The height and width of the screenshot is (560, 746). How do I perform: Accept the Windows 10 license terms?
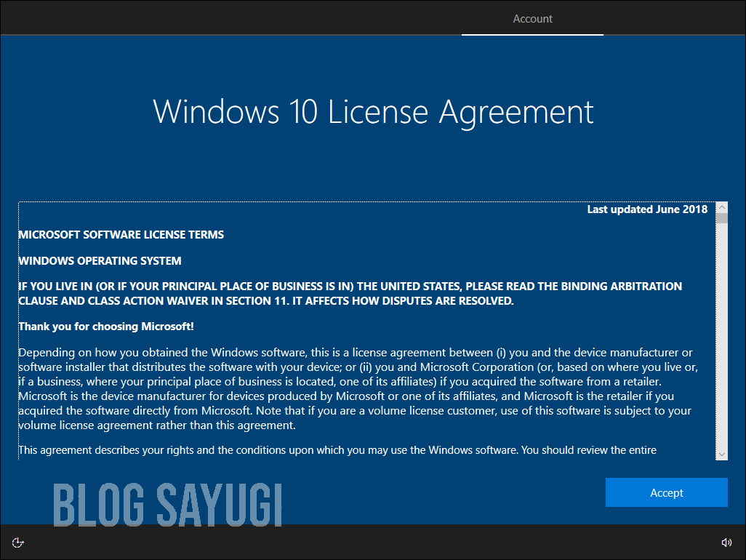[666, 492]
